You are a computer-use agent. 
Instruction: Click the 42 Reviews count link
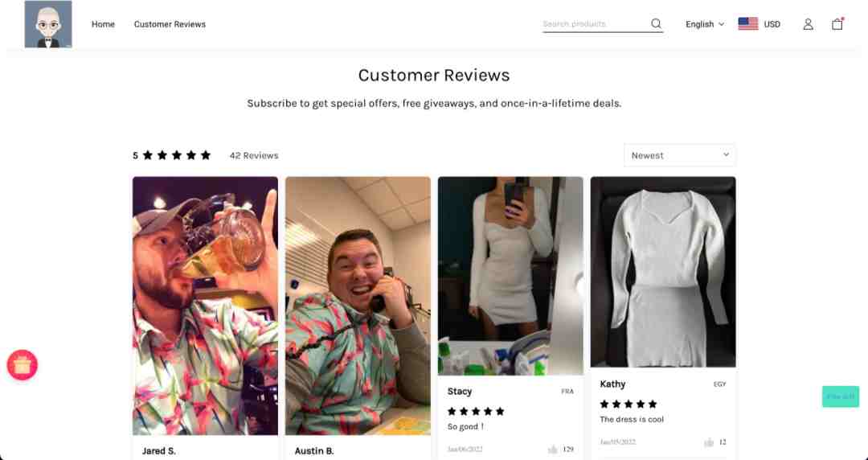click(254, 156)
